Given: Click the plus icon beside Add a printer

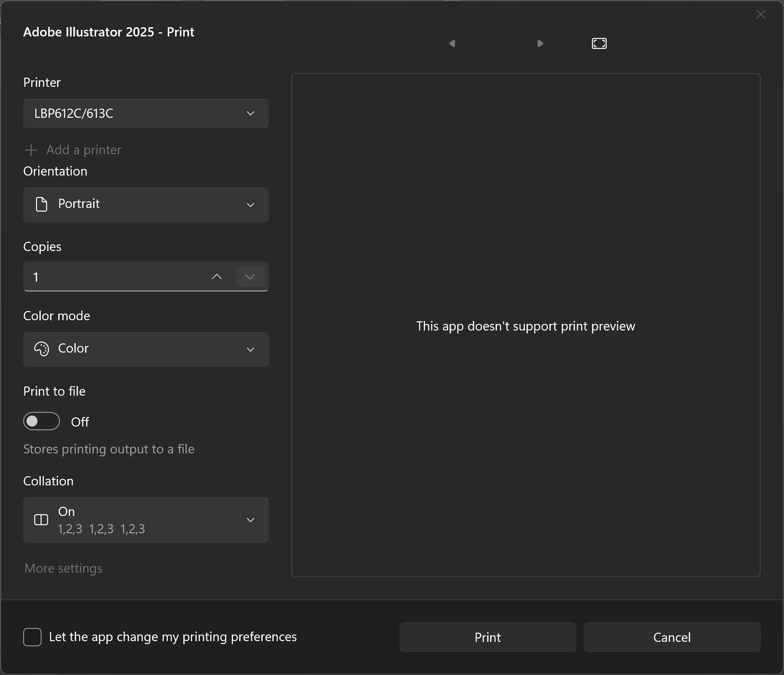Looking at the screenshot, I should point(31,150).
